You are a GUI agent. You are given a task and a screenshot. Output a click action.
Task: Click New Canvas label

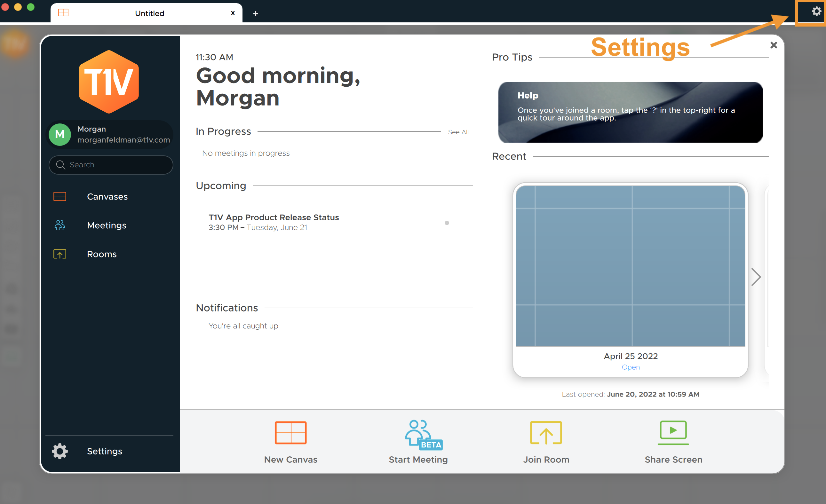pos(291,460)
